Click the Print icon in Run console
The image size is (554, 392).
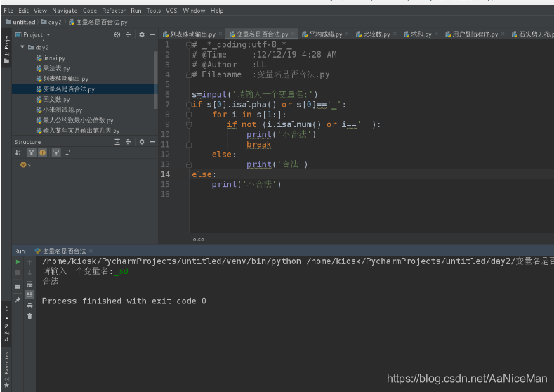tap(29, 306)
